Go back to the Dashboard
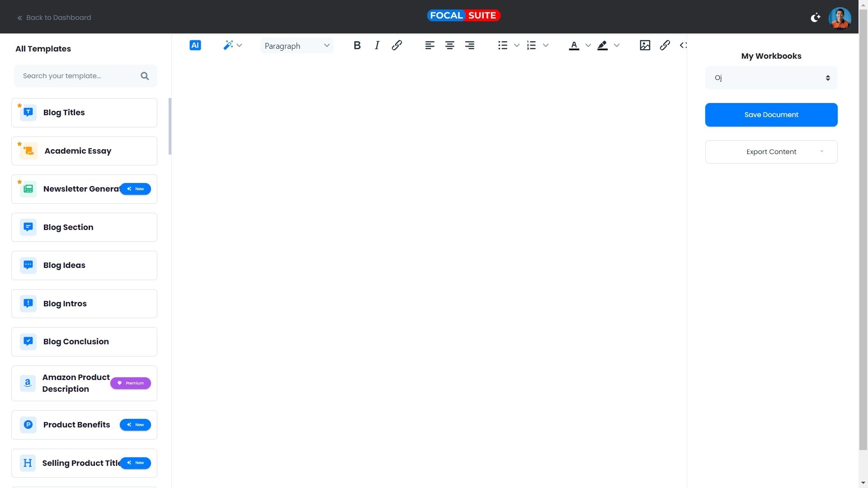The height and width of the screenshot is (488, 868). tap(54, 18)
